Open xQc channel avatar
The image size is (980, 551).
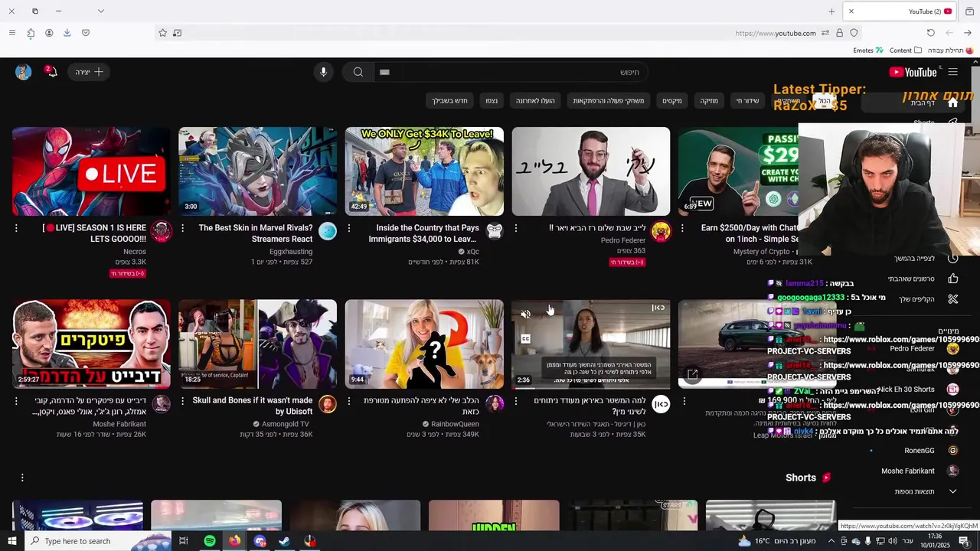(x=495, y=231)
